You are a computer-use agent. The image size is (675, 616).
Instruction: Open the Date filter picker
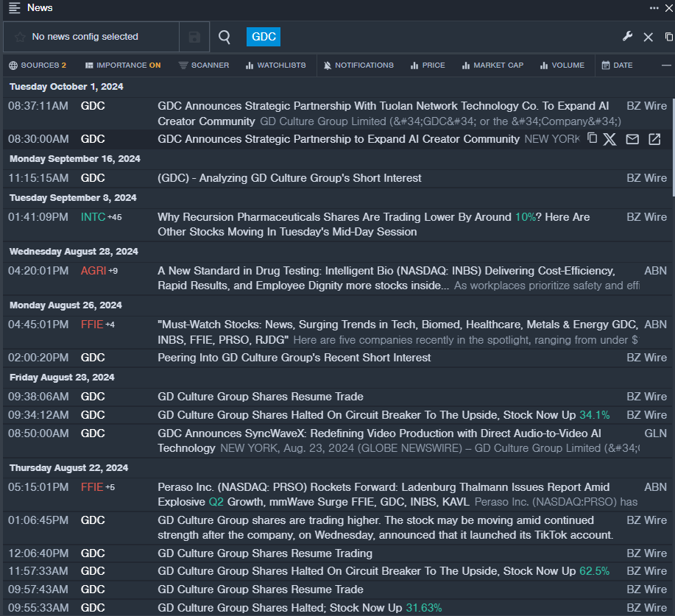617,66
